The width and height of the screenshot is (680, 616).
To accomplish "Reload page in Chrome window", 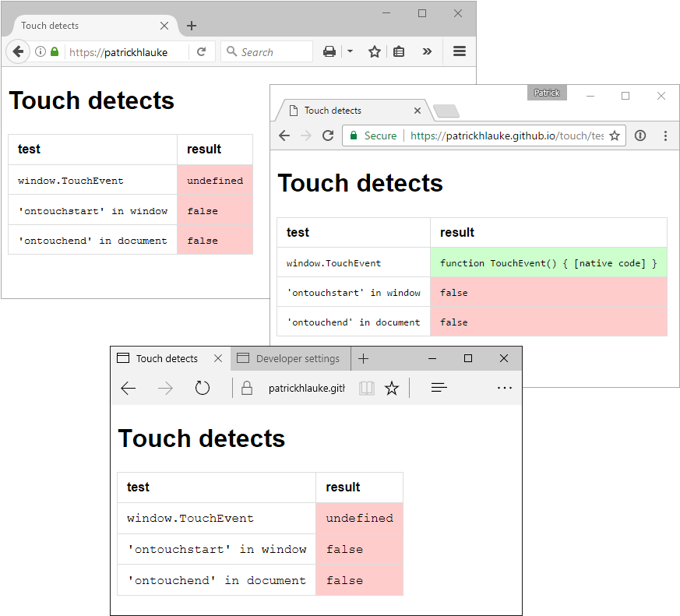I will [328, 136].
